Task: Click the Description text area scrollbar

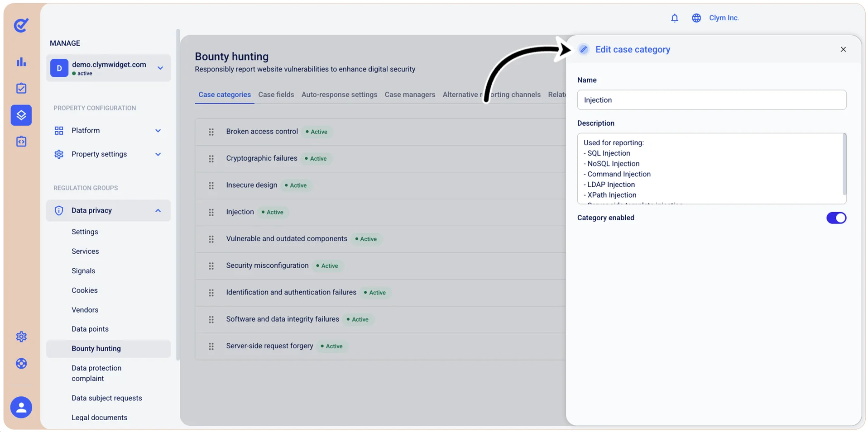Action: pos(844,165)
